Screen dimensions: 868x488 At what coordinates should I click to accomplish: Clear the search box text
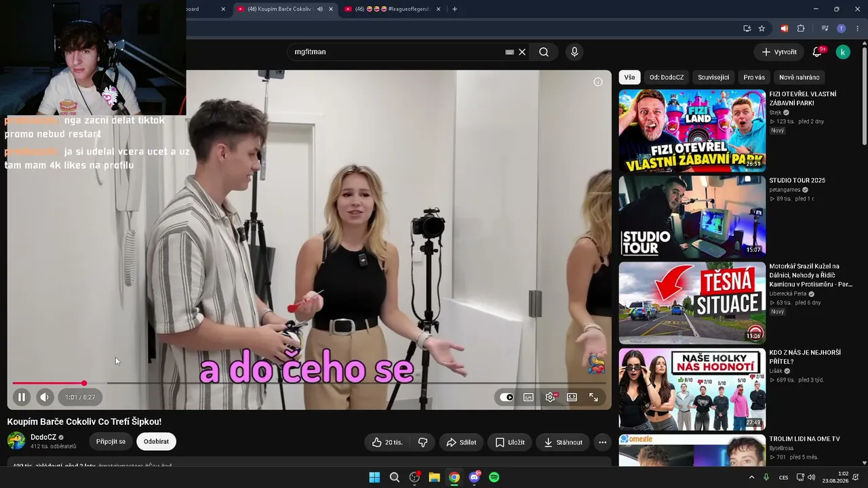(x=522, y=52)
